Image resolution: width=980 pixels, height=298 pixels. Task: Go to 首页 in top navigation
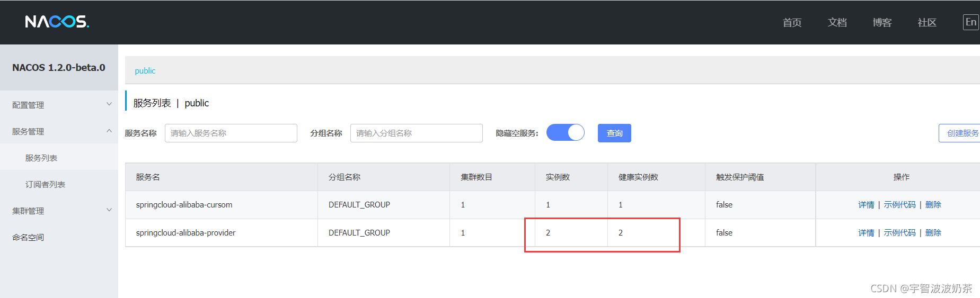(x=792, y=22)
